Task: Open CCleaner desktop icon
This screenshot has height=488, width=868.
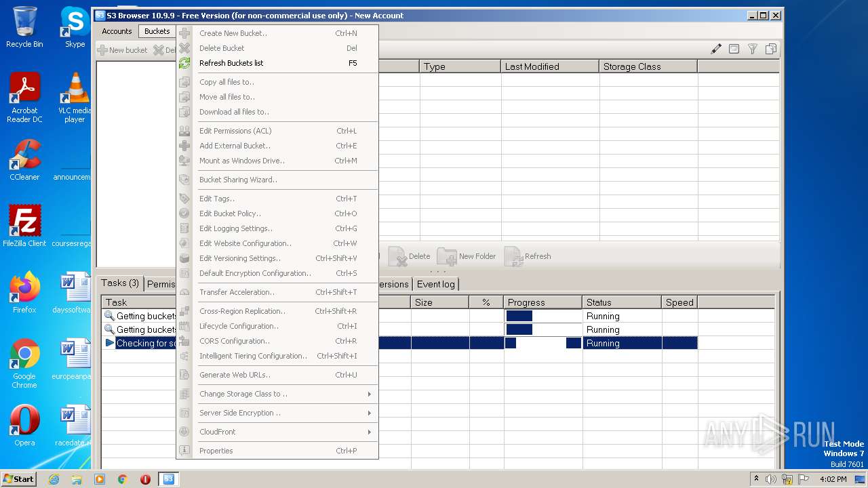Action: 24,160
